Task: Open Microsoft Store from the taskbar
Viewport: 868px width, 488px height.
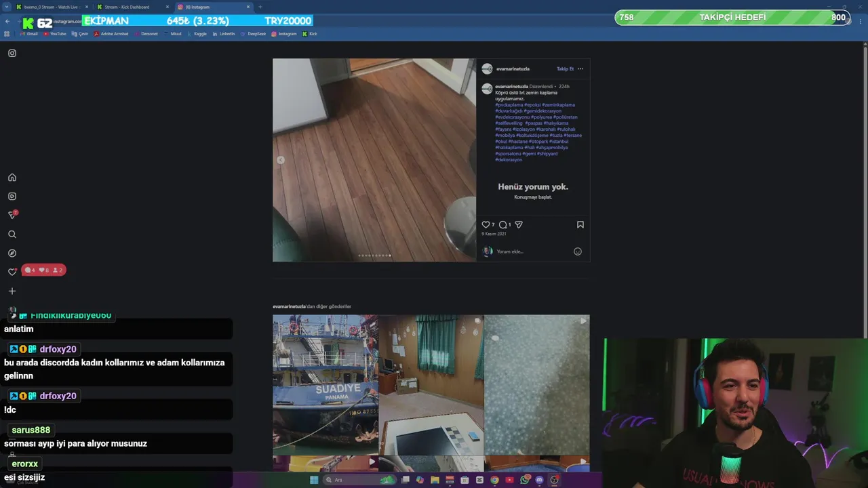Action: [x=465, y=480]
